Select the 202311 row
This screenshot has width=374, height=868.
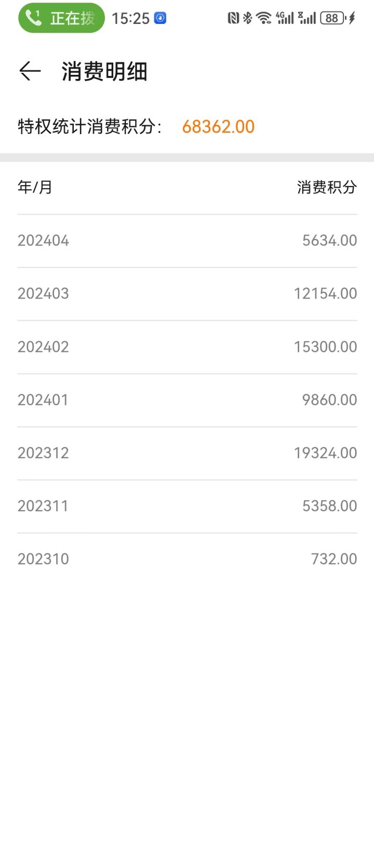click(187, 506)
